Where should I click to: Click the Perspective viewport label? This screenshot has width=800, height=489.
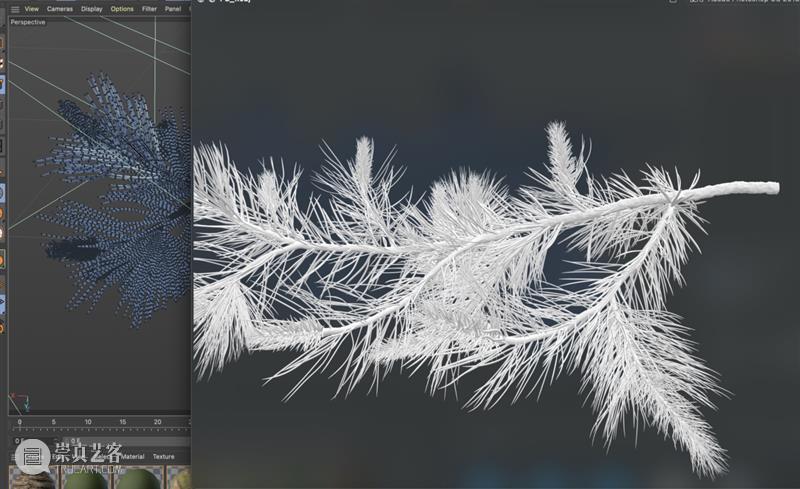(x=28, y=22)
